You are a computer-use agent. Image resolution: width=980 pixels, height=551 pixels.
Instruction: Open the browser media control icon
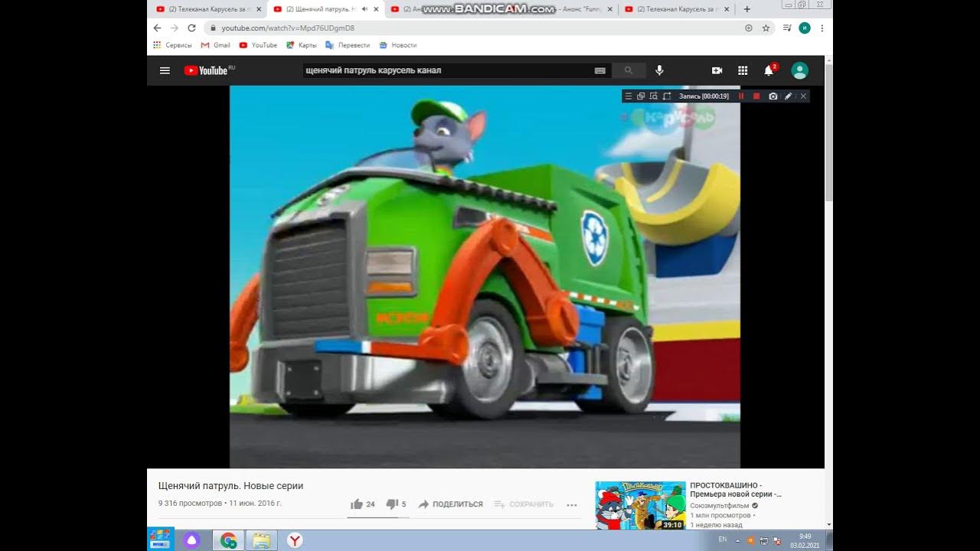pos(788,28)
